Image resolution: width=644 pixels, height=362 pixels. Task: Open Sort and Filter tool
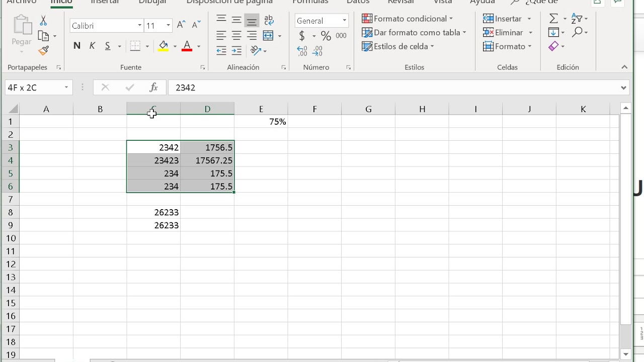coord(577,19)
